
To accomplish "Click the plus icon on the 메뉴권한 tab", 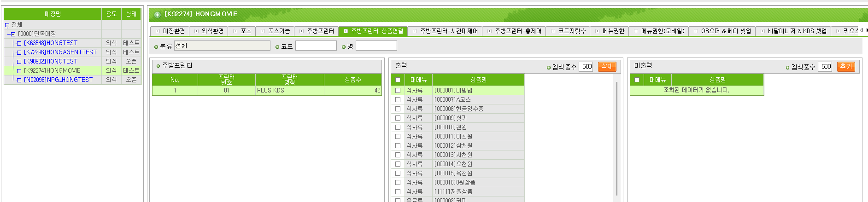I will tap(598, 31).
